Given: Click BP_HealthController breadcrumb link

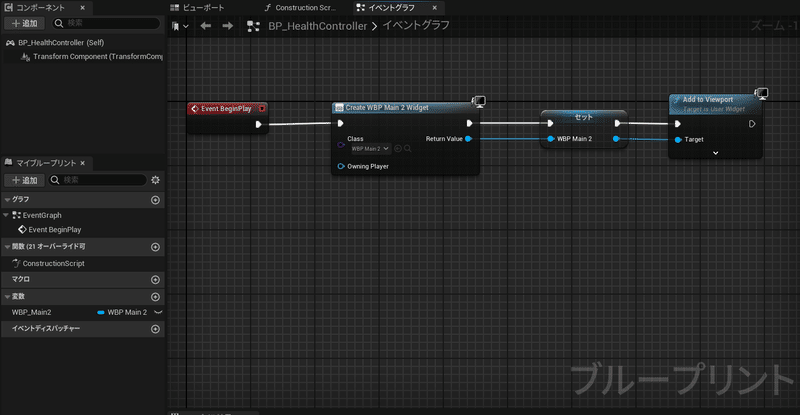Looking at the screenshot, I should click(x=317, y=26).
